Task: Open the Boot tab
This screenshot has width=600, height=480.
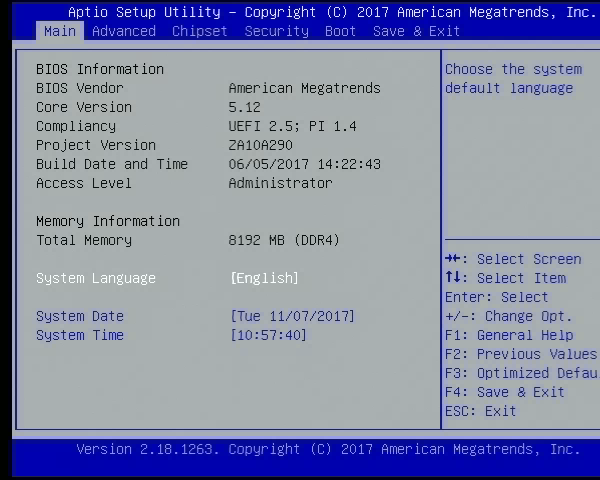Action: (x=341, y=31)
